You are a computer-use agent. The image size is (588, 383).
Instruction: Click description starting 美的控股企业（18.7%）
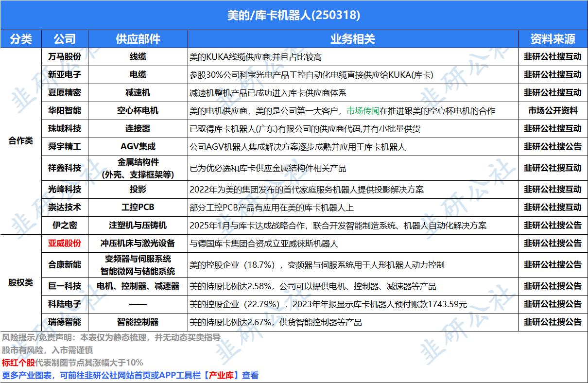[317, 265]
